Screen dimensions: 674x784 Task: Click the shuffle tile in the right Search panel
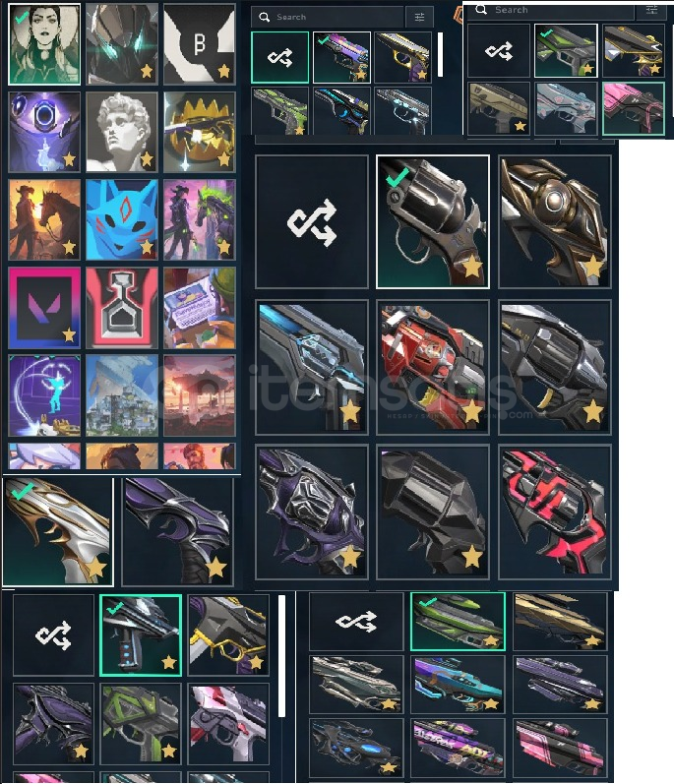tap(499, 50)
